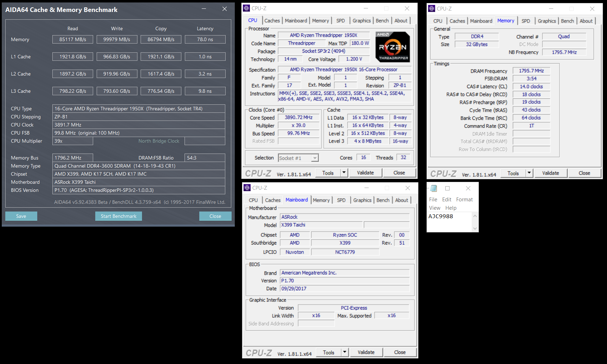Click the Memory Type field in AIDA64
Viewport: 607px width, 364px height.
point(139,166)
